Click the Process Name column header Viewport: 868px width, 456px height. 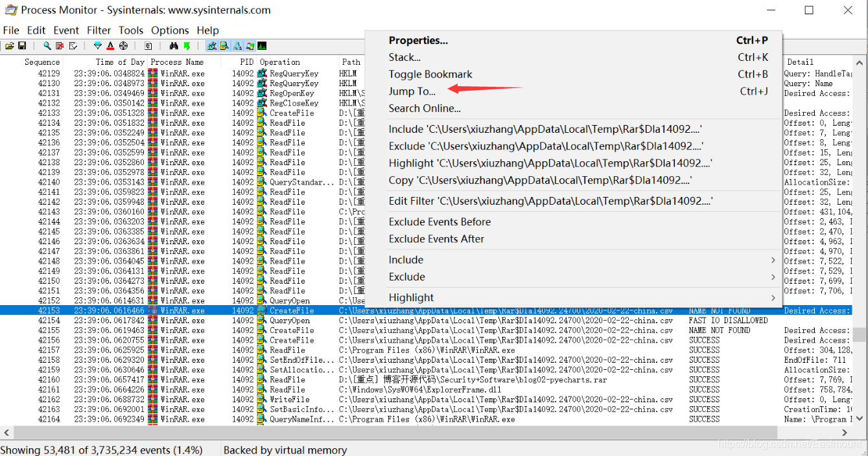pos(177,62)
